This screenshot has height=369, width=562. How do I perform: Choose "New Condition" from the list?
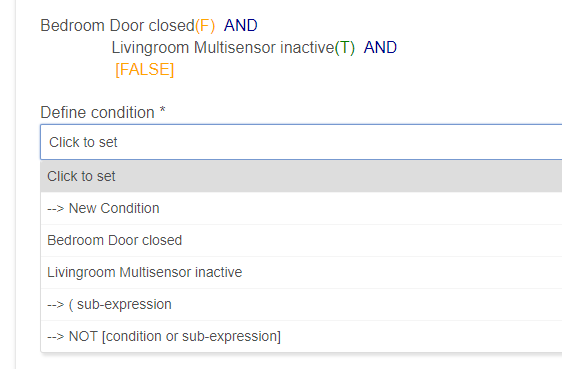301,208
